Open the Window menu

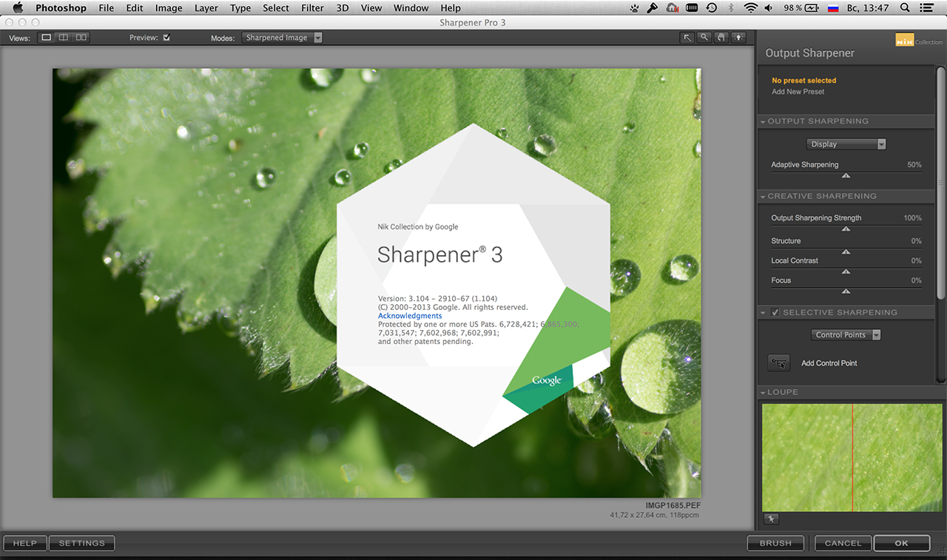[411, 8]
